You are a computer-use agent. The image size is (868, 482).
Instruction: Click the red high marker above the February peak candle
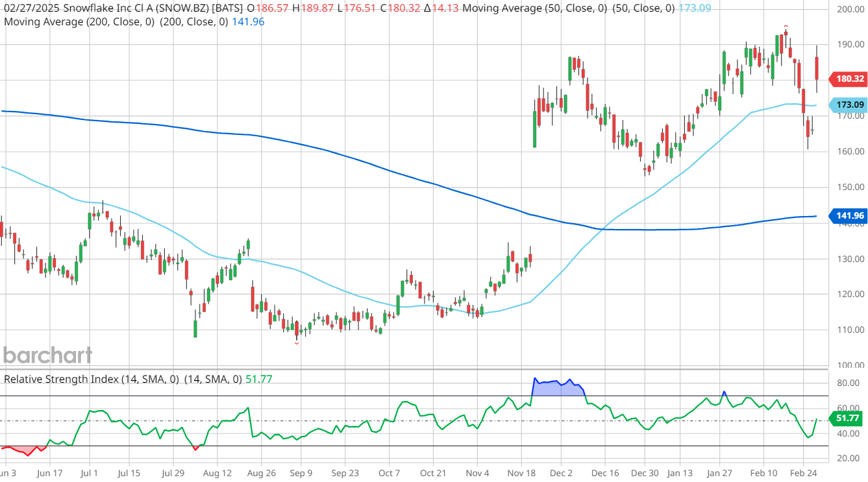tap(786, 27)
